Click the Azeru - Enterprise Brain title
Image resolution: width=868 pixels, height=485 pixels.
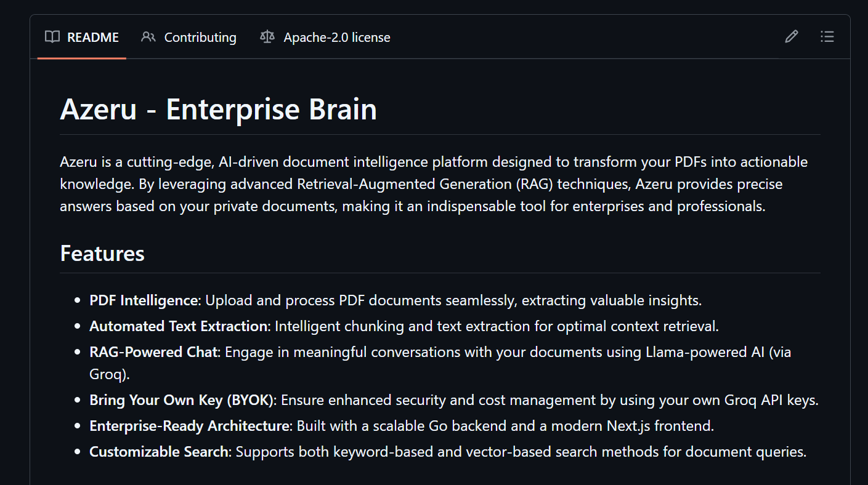(x=218, y=109)
